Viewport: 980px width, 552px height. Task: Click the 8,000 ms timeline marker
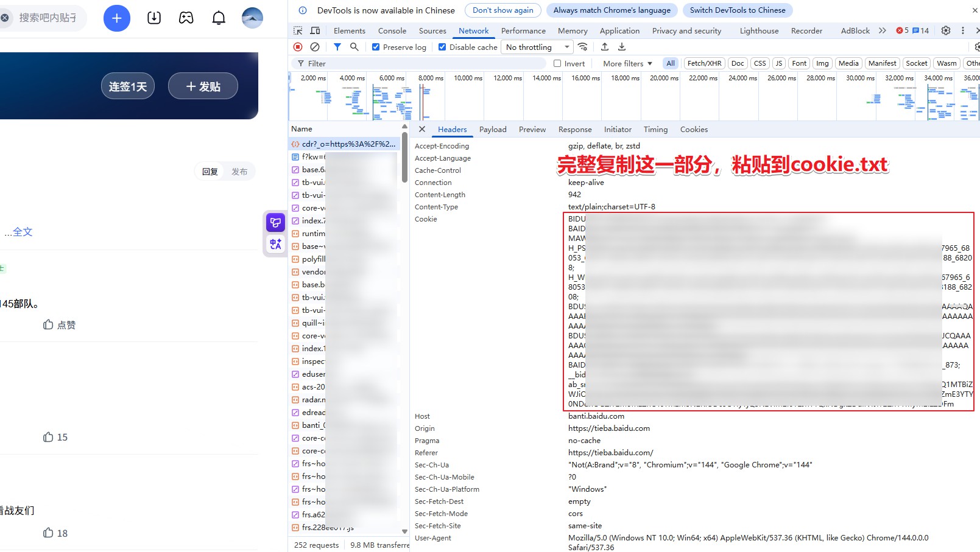(x=431, y=78)
